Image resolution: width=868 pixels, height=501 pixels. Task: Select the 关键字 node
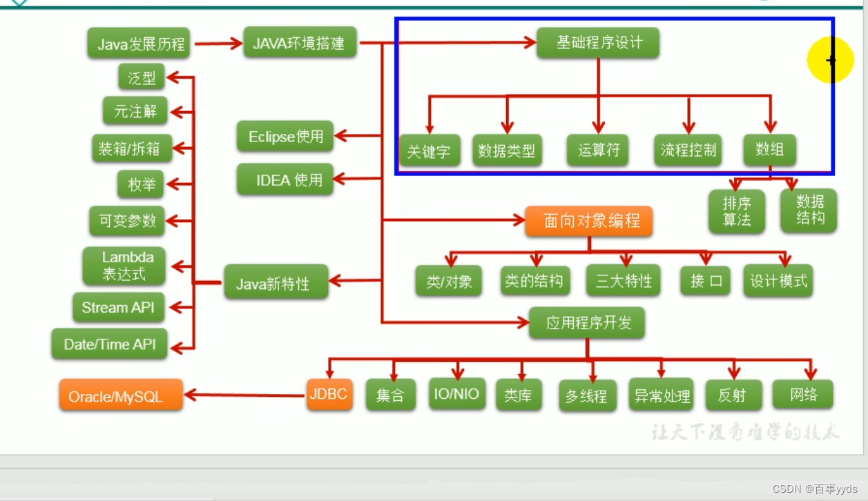430,152
